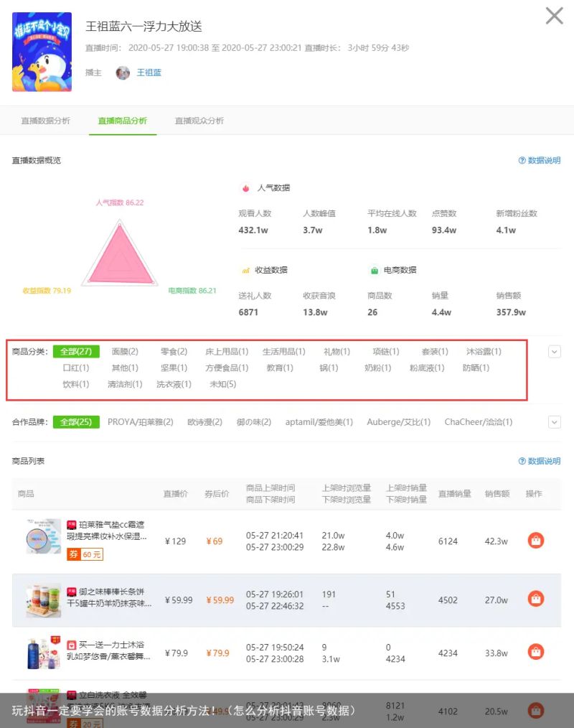574x728 pixels.
Task: Open the 直播数据分析 tab
Action: point(45,121)
